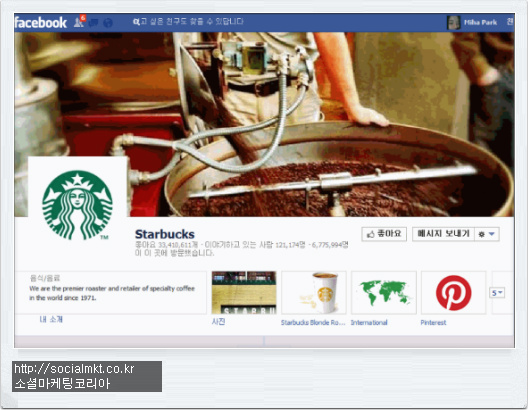Click the Starbucks siren profile logo
Image resolution: width=528 pixels, height=410 pixels.
(77, 204)
